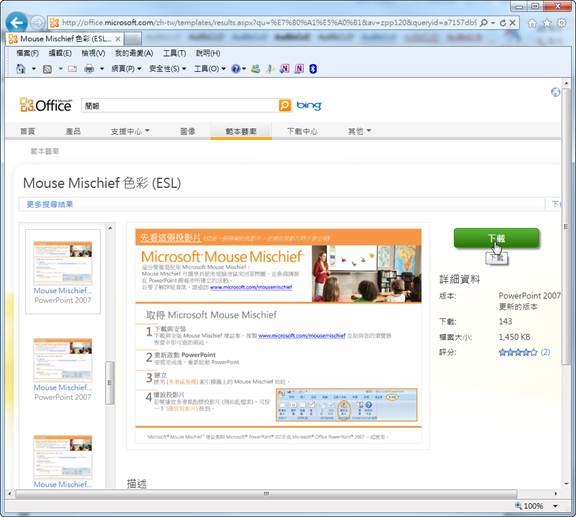Open the 我的最愛(A) menu
The image size is (576, 517).
point(134,53)
